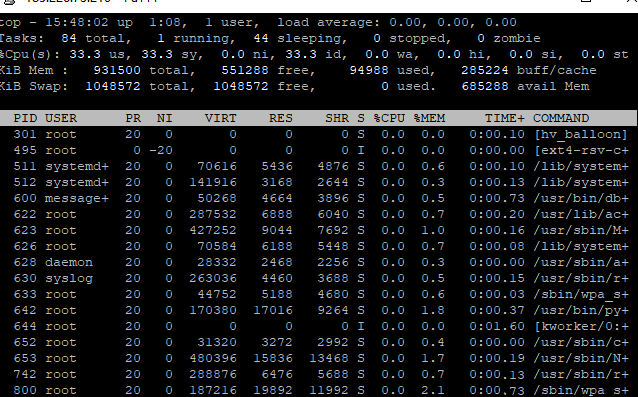638x397 pixels.
Task: Click TIME+ value 0:01.60
Action: (497, 327)
